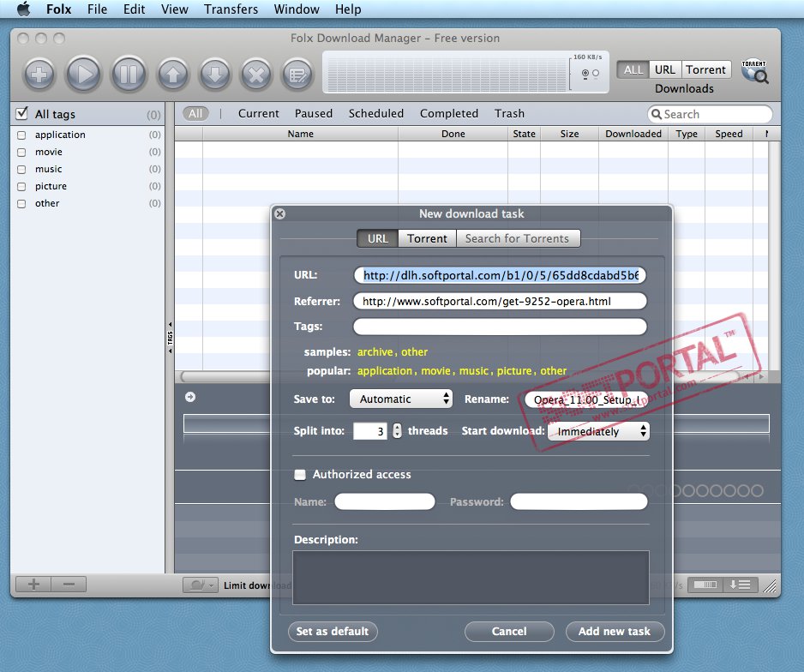Screen dimensions: 804x672
Task: Open the Folx menu
Action: pos(58,9)
